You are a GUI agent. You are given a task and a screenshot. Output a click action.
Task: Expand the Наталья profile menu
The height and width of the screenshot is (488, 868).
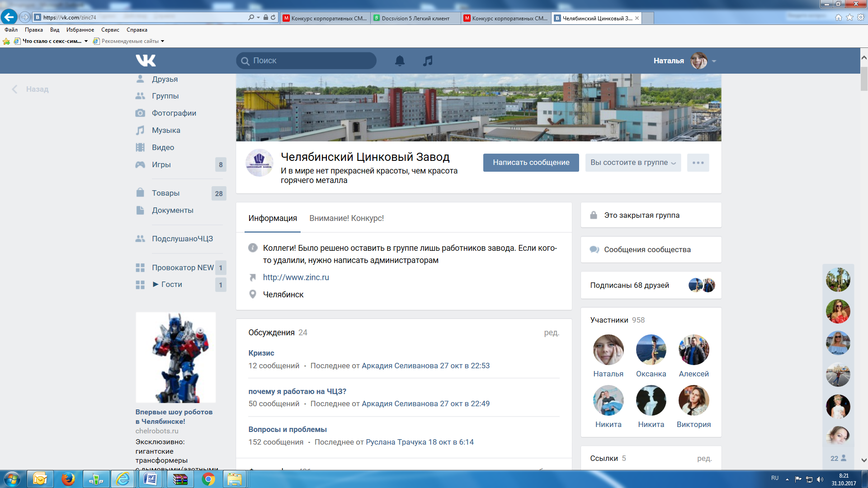(x=714, y=61)
